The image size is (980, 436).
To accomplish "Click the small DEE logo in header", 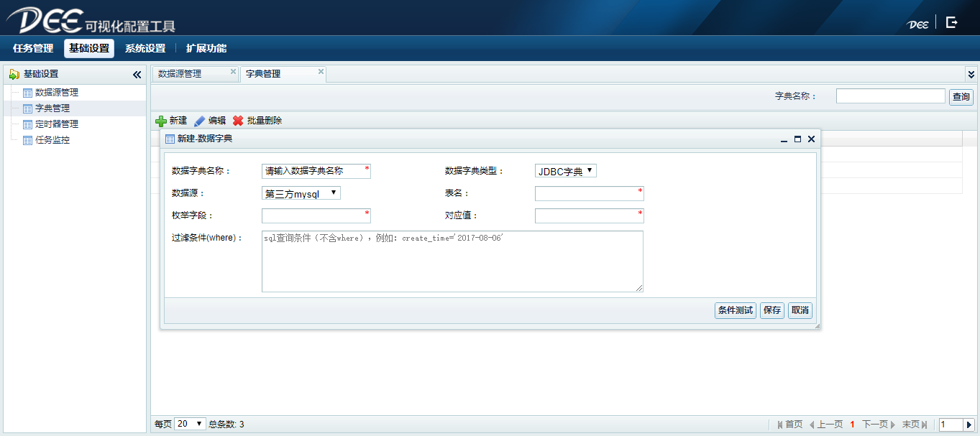I will click(918, 24).
